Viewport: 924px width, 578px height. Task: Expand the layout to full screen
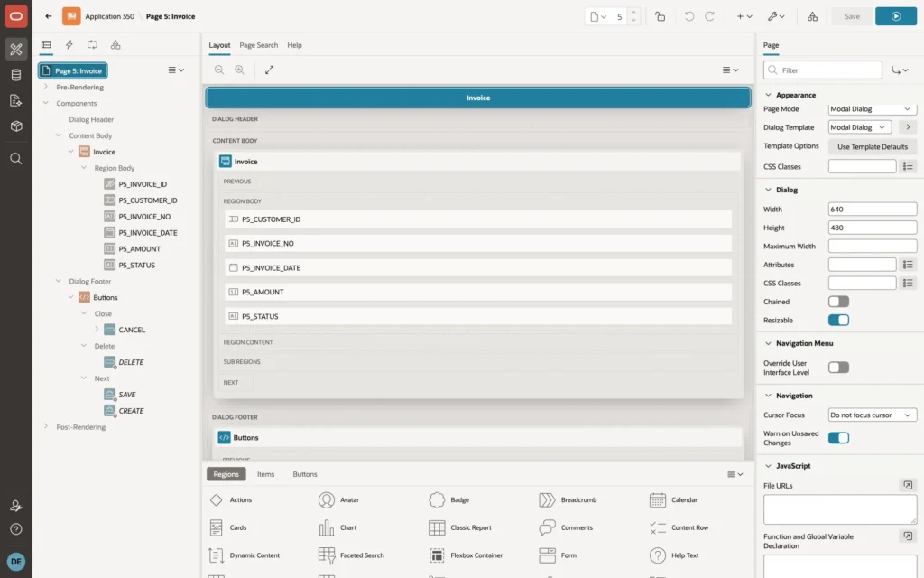(269, 70)
